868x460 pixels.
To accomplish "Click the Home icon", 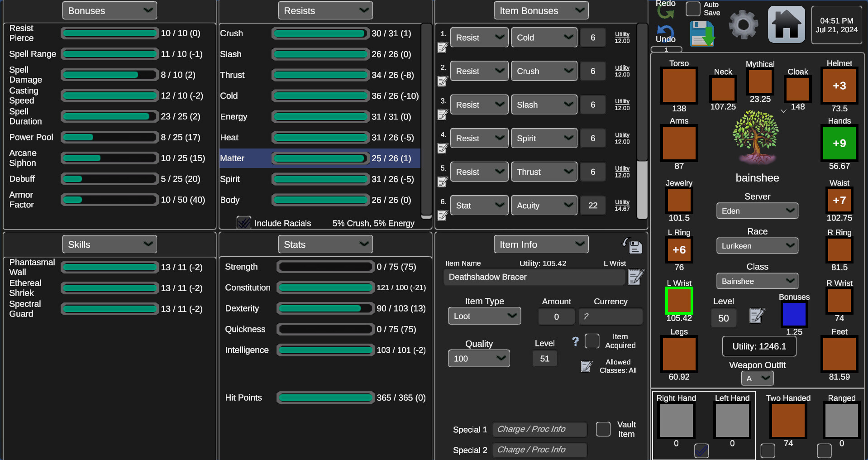I will coord(786,24).
